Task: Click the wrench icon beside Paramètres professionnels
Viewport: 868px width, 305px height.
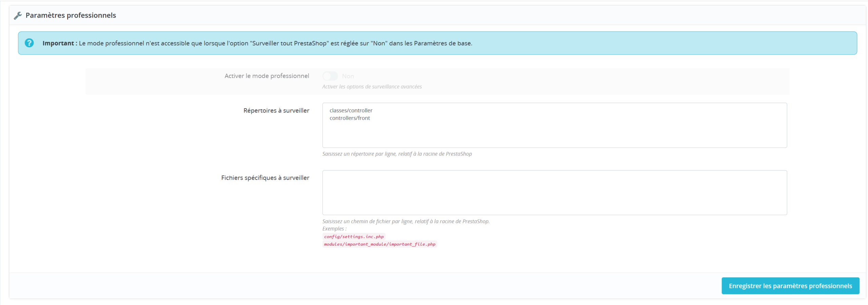Action: [x=18, y=16]
